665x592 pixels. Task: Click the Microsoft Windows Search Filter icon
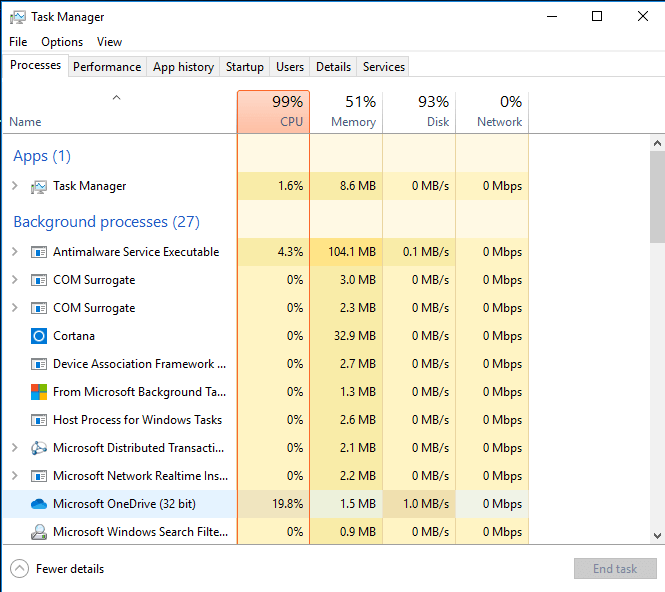pos(39,532)
